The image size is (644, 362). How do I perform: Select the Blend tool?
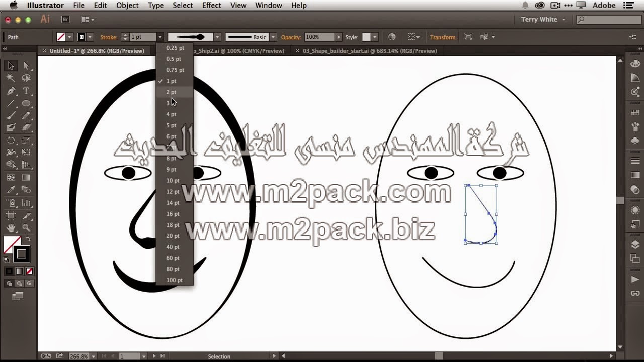26,190
